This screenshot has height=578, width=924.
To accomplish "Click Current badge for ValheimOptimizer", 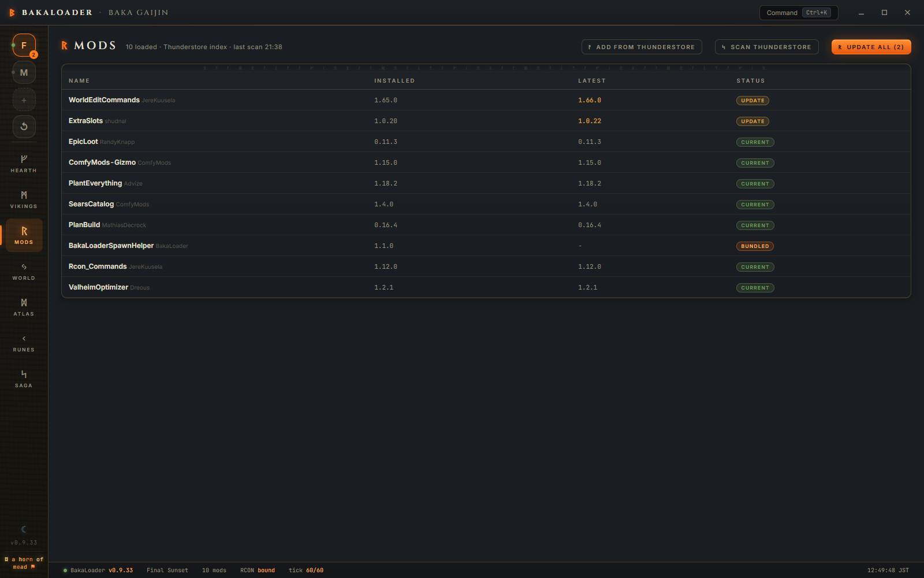I will click(x=755, y=288).
